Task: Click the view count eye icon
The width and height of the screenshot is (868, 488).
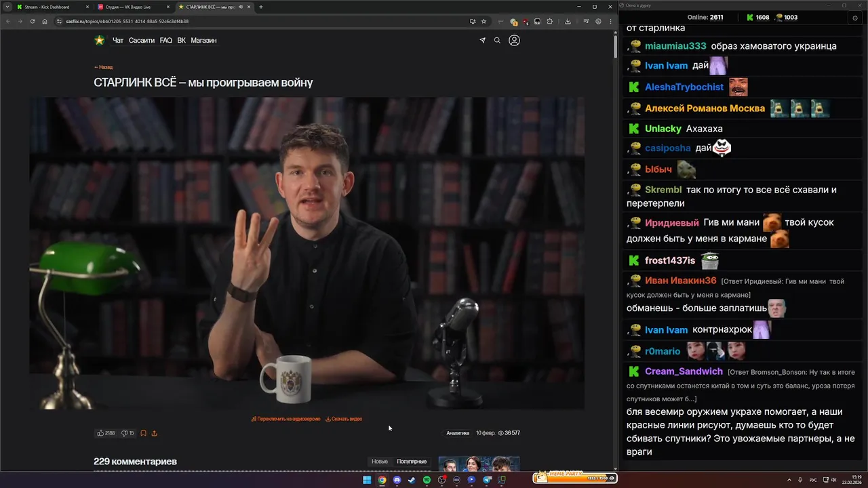Action: 500,433
